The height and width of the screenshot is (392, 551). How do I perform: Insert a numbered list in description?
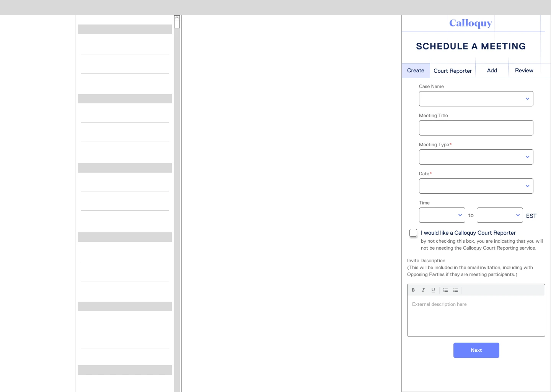(x=445, y=290)
